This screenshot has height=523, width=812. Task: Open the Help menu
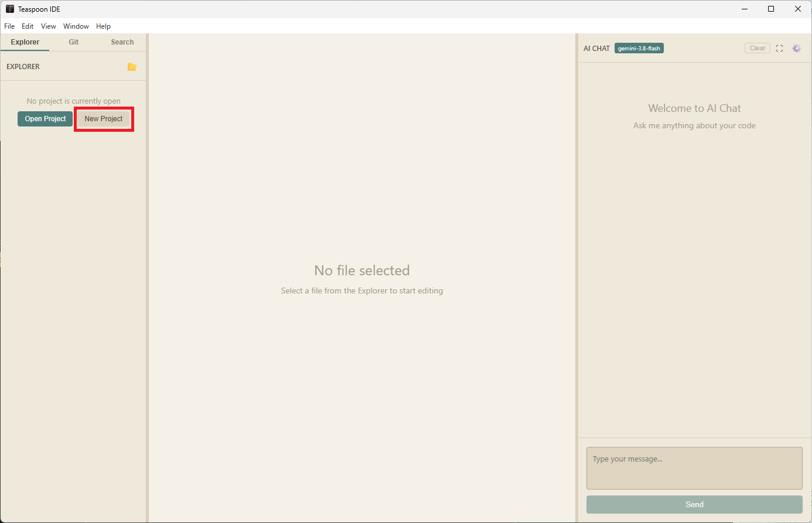click(x=104, y=26)
